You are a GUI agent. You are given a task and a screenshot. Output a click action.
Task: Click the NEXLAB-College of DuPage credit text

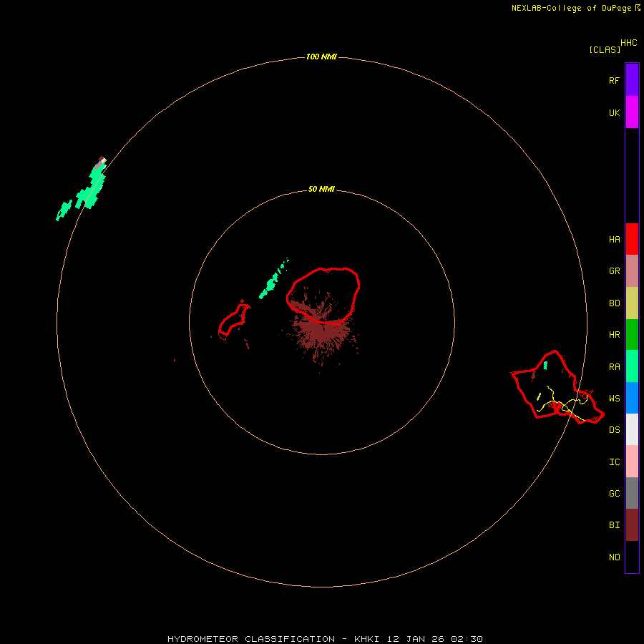click(x=576, y=8)
